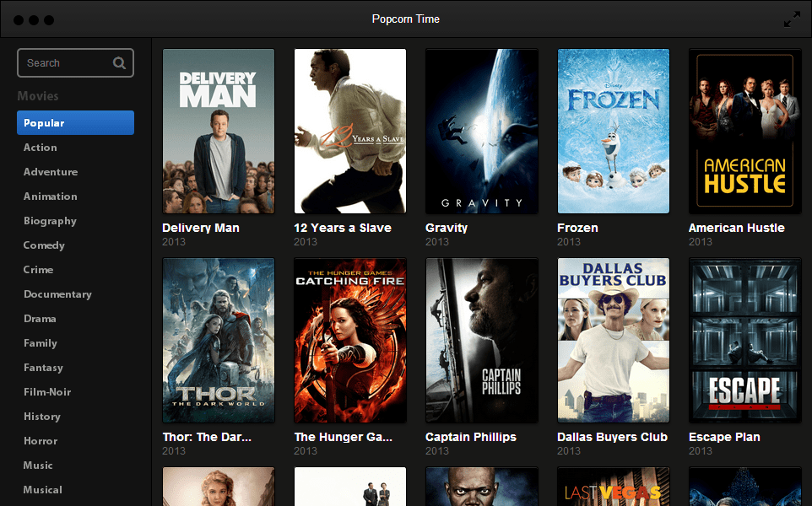The height and width of the screenshot is (506, 812).
Task: Select the Popular category
Action: 75,123
